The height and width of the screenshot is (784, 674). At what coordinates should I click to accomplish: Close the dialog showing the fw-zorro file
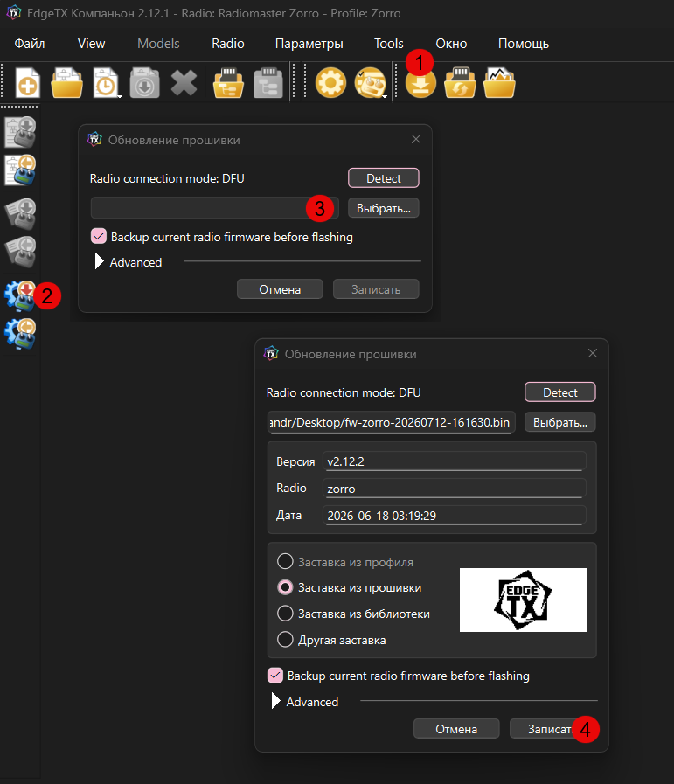click(593, 353)
